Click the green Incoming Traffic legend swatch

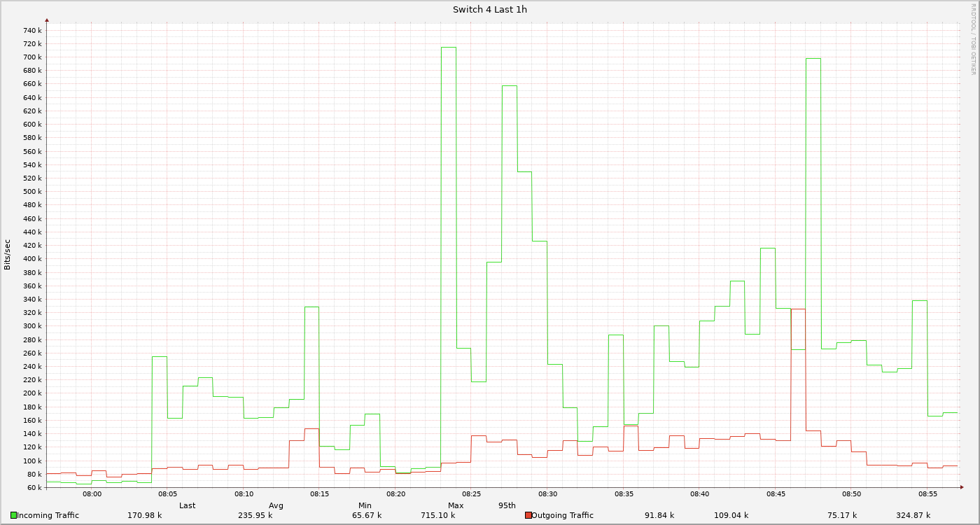pyautogui.click(x=13, y=515)
